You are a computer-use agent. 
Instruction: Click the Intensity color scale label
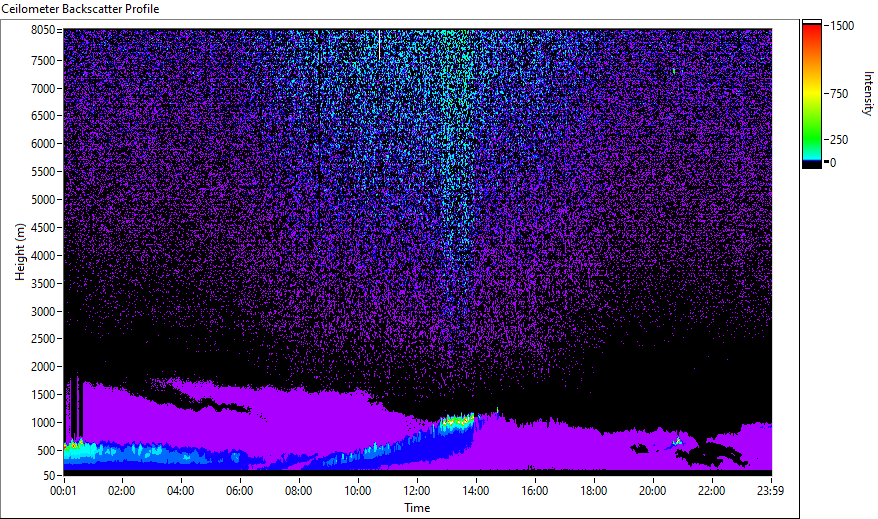[868, 93]
